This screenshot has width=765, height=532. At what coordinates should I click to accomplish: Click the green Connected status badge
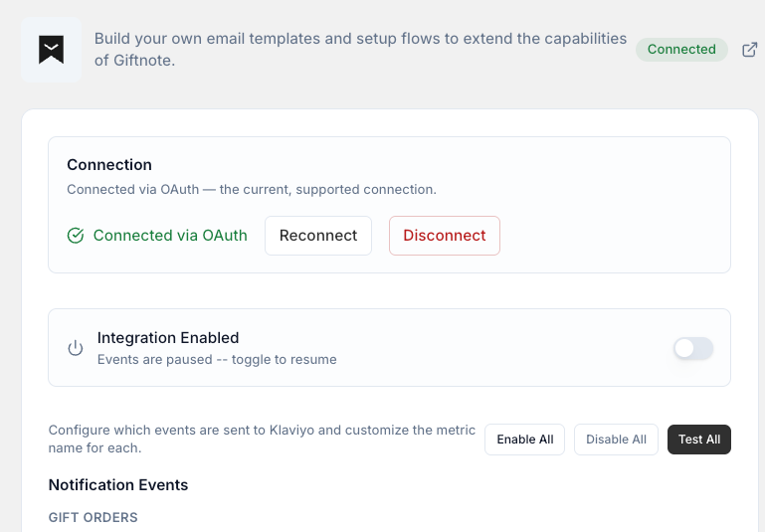click(x=681, y=50)
